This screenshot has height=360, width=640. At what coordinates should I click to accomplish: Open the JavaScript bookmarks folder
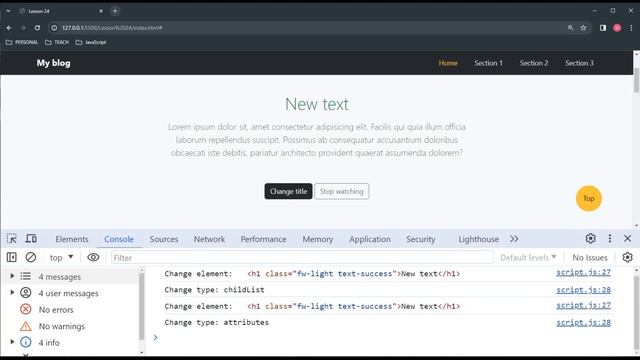91,42
